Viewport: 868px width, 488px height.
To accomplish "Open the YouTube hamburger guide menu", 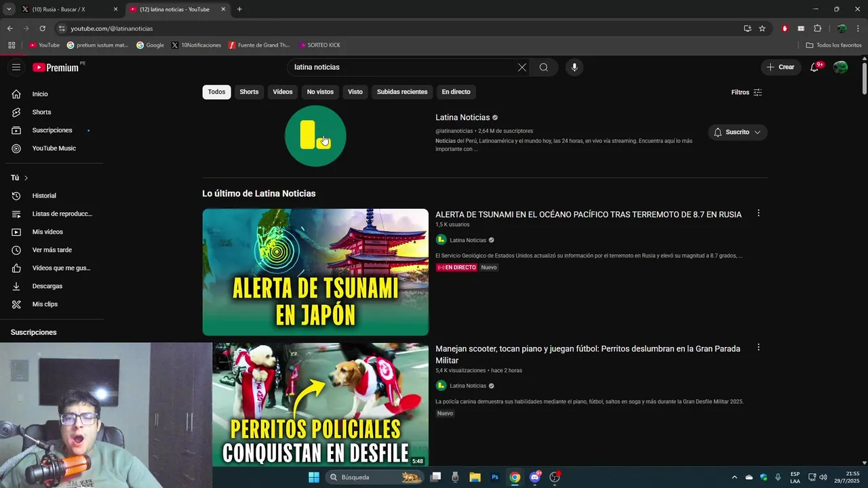I will (16, 67).
